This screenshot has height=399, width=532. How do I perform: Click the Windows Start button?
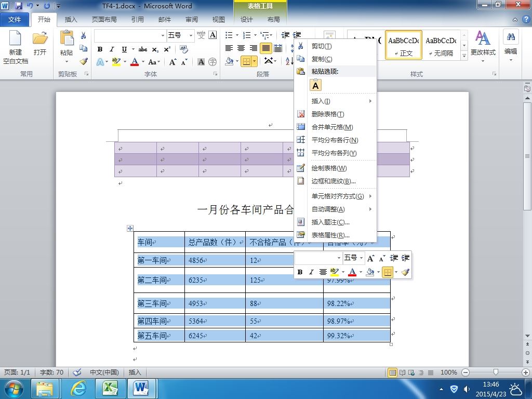click(14, 389)
